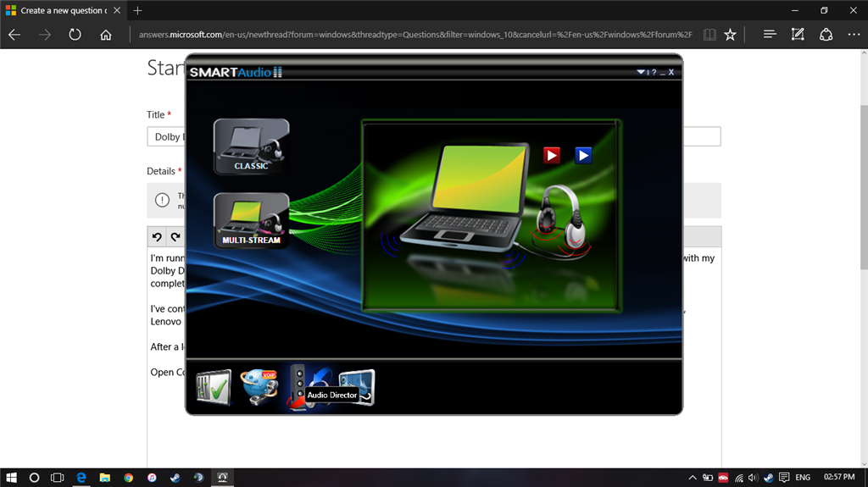Select the Classic audio mode
868x487 pixels.
[x=251, y=147]
